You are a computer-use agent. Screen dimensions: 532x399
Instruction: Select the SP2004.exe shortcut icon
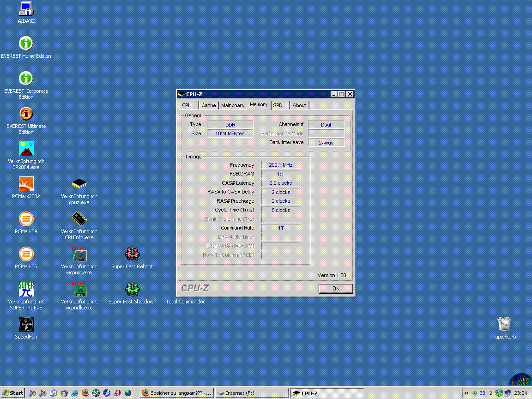[x=26, y=155]
